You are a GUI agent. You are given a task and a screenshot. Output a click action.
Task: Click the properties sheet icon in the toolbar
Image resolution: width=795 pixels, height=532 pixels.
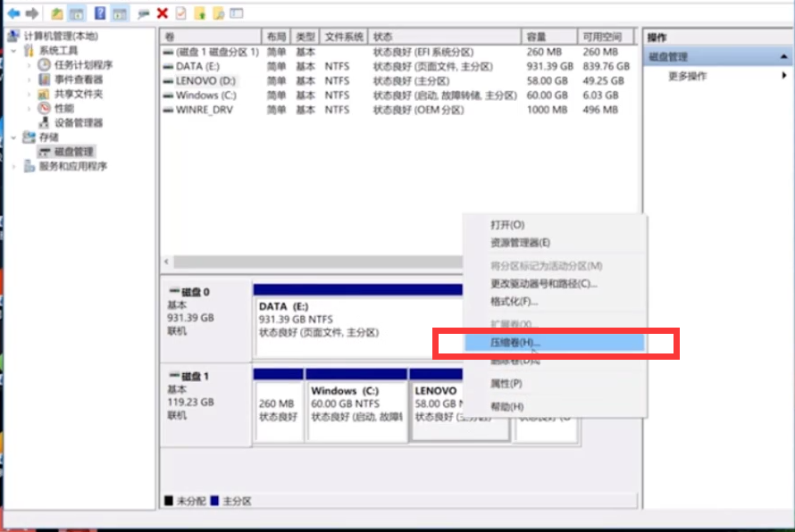tap(181, 12)
